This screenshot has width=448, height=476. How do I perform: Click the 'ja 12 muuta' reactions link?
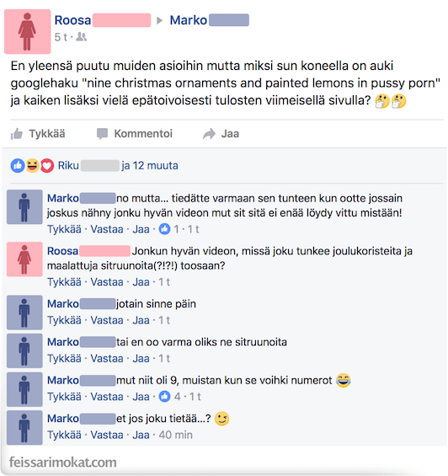point(150,166)
